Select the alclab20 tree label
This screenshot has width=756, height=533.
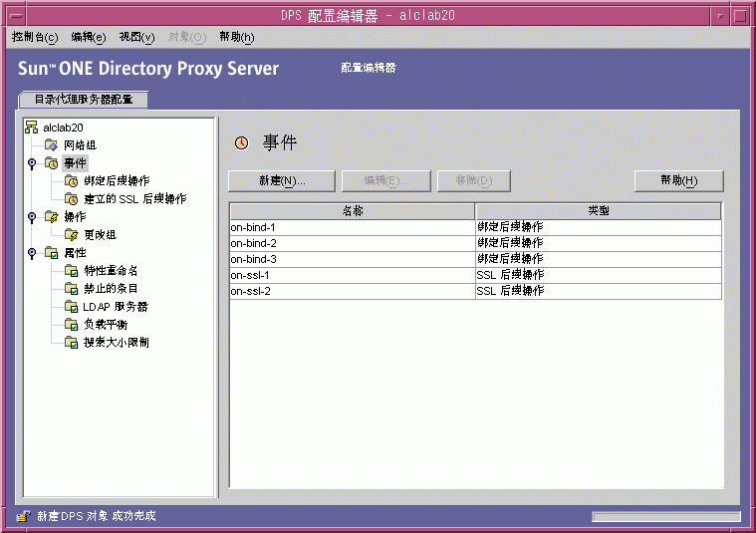point(63,128)
